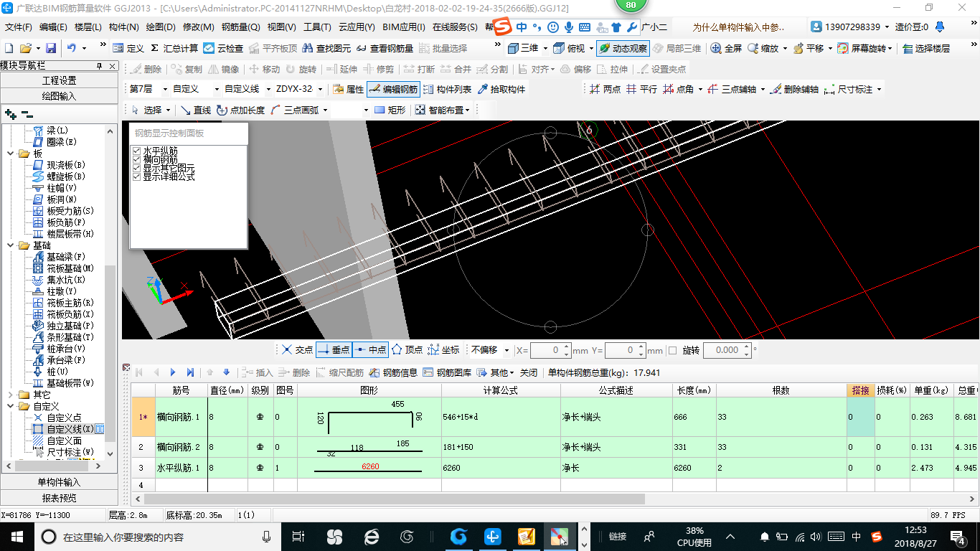Enable 交点 intersection snap
Image resolution: width=980 pixels, height=551 pixels.
click(x=297, y=349)
